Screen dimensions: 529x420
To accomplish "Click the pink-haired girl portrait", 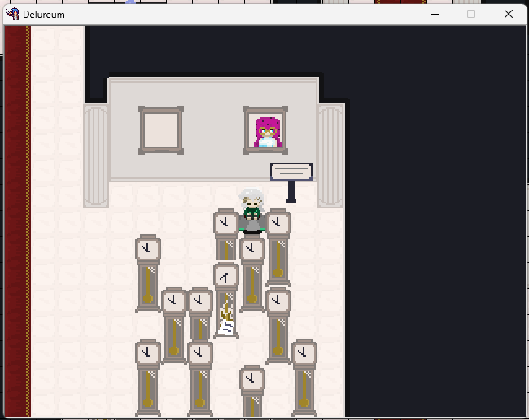I will click(265, 130).
